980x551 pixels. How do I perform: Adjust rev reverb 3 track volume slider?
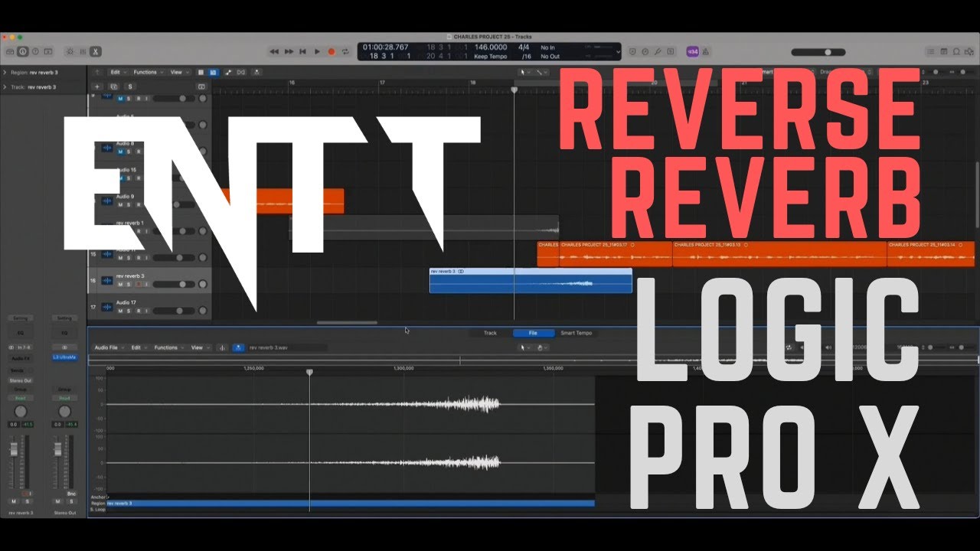173,284
